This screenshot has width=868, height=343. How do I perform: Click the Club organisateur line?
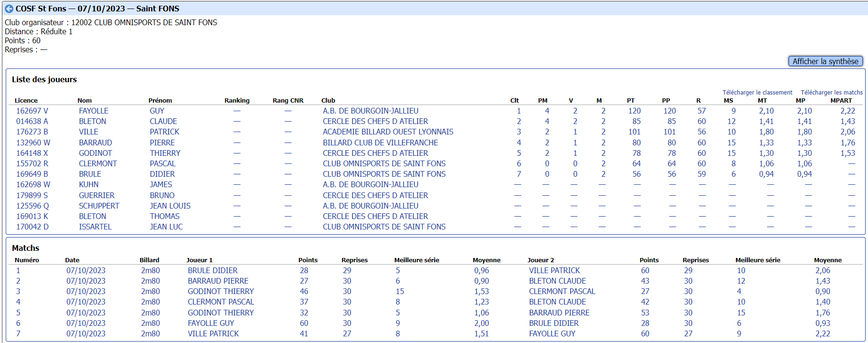[111, 22]
